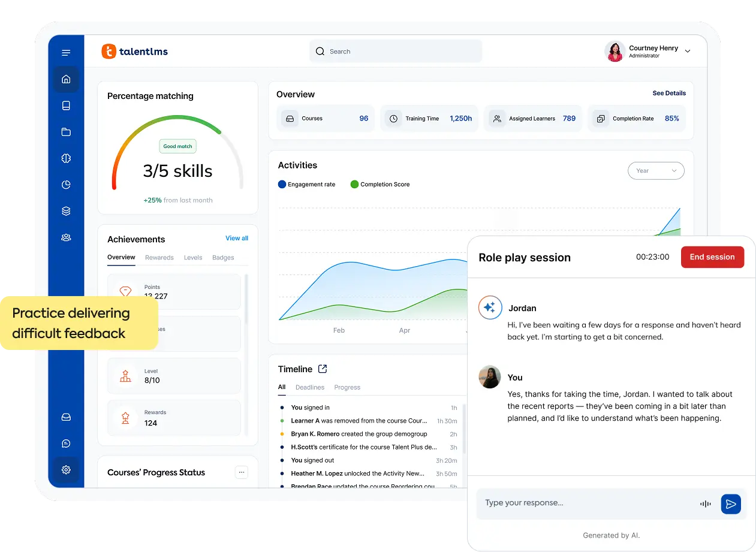The width and height of the screenshot is (756, 552).
Task: Click "You signed in" timeline entry
Action: click(x=310, y=408)
